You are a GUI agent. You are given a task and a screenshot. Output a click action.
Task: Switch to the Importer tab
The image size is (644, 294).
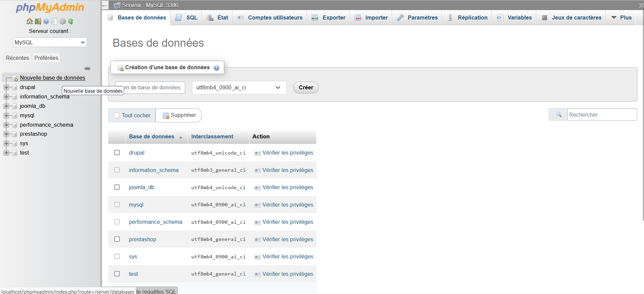(x=371, y=17)
